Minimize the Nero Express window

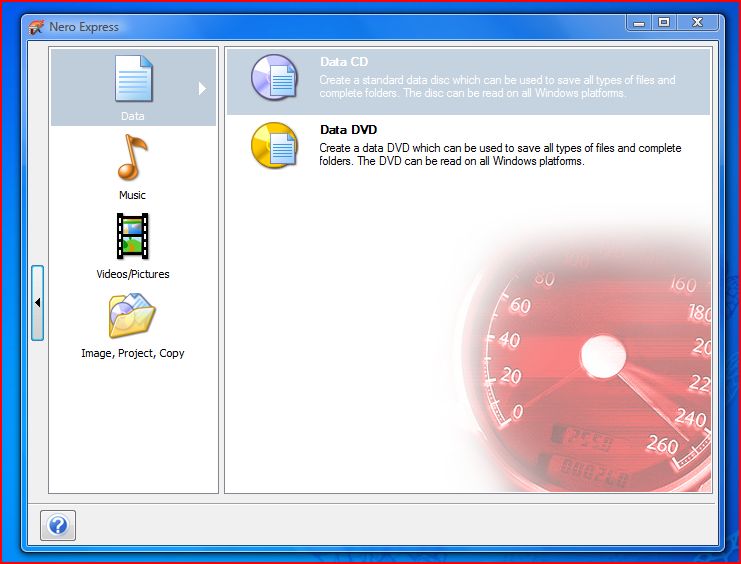639,23
